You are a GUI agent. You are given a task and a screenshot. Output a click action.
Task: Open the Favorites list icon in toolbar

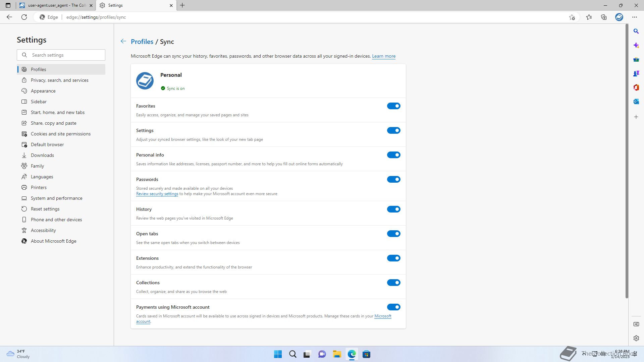[x=589, y=17]
